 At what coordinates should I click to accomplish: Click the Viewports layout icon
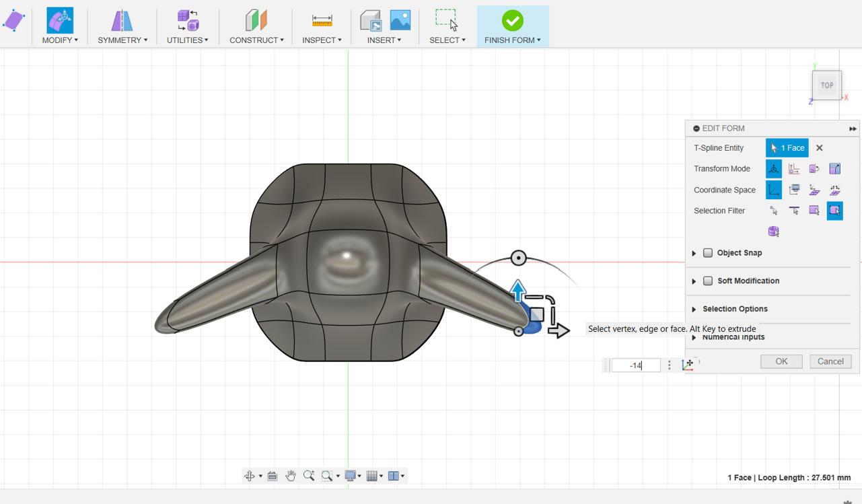(394, 476)
